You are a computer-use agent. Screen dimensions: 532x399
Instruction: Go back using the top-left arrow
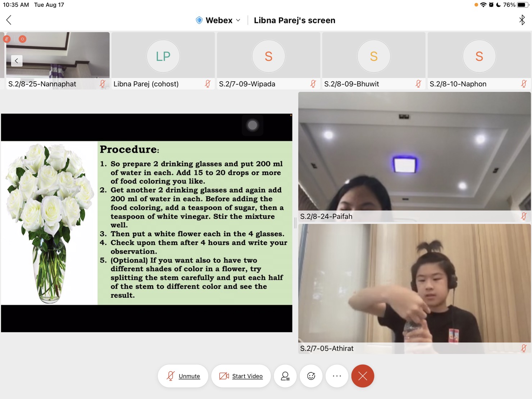9,20
